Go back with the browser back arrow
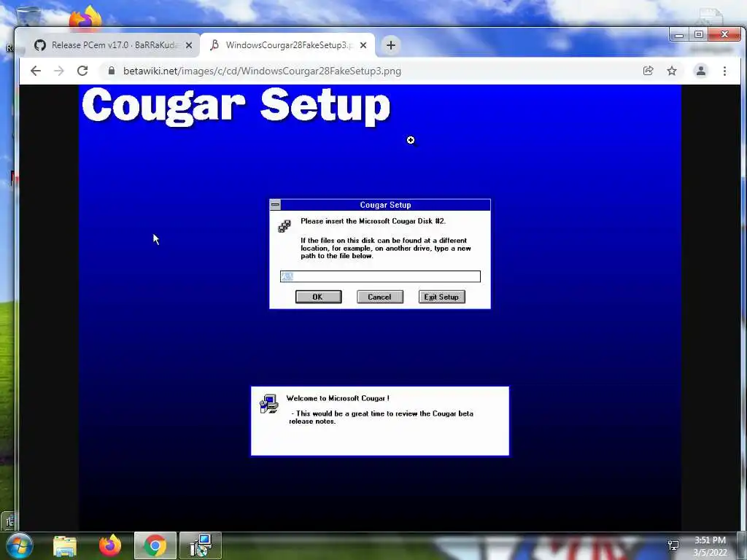 36,71
